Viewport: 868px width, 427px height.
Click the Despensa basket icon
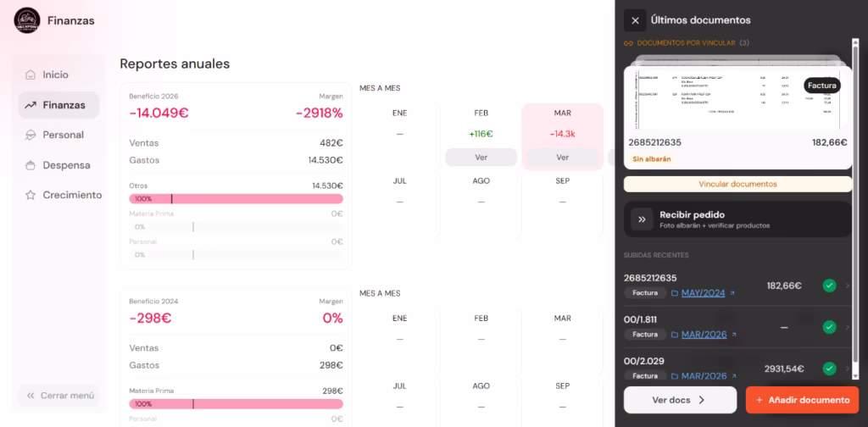31,165
